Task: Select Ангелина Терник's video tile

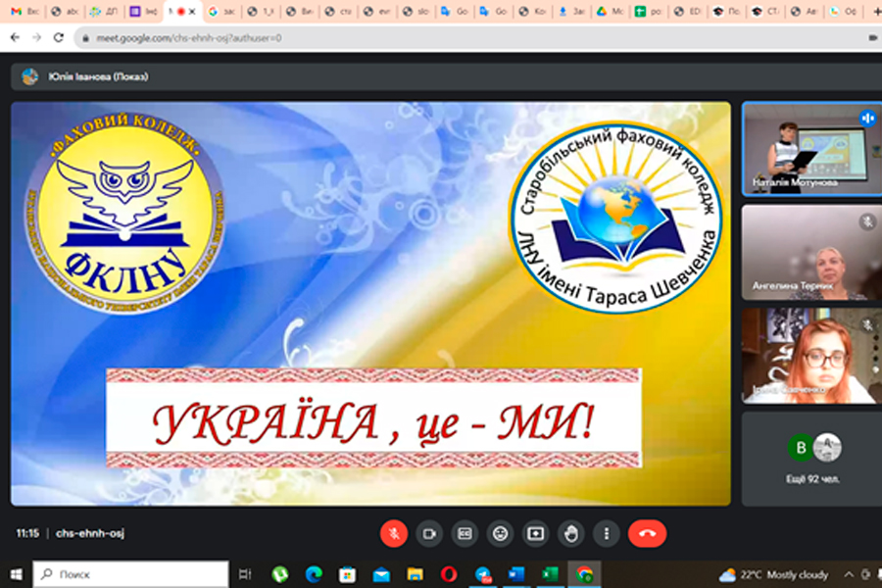Action: point(811,252)
